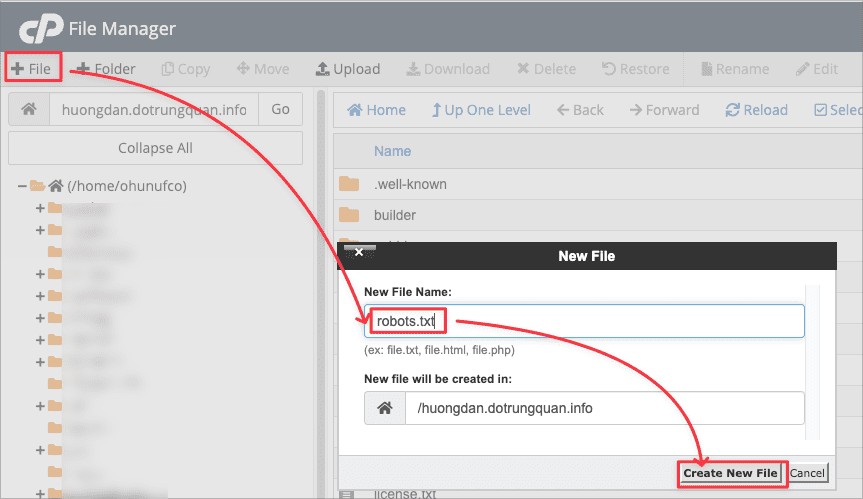863x499 pixels.
Task: Click the Download toolbar button
Action: (x=448, y=69)
